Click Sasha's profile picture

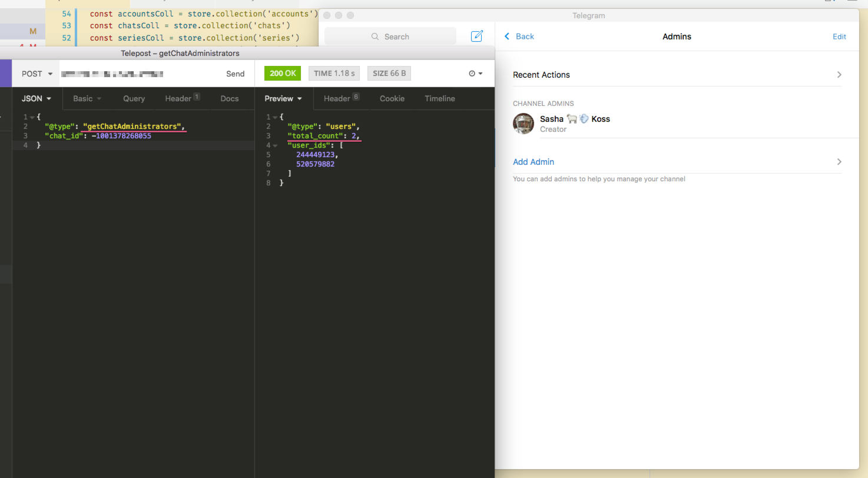523,124
